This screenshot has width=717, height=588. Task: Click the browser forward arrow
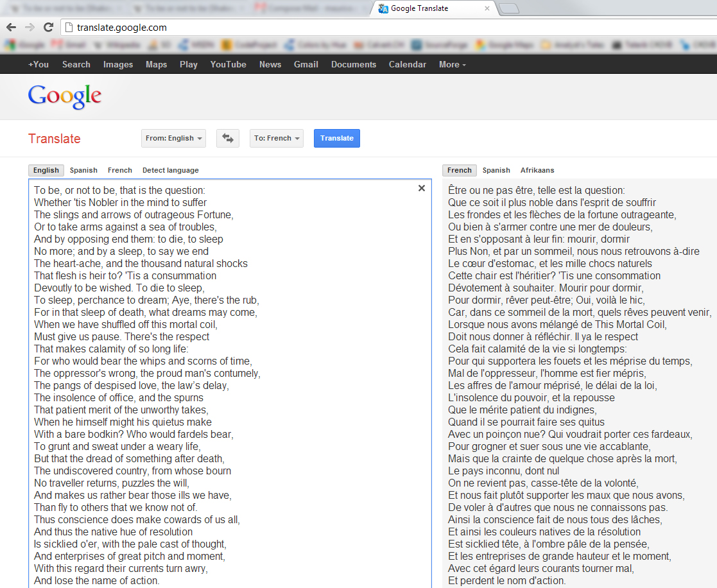30,28
